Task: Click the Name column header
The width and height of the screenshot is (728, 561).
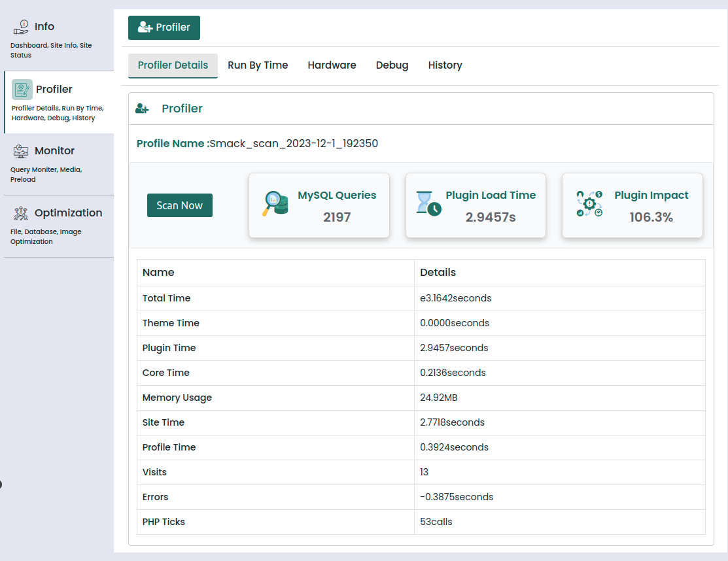Action: (x=158, y=273)
